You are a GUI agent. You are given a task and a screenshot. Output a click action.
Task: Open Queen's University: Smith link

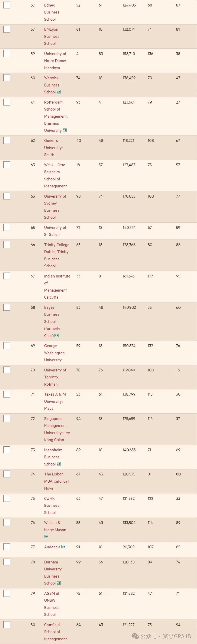pos(53,148)
